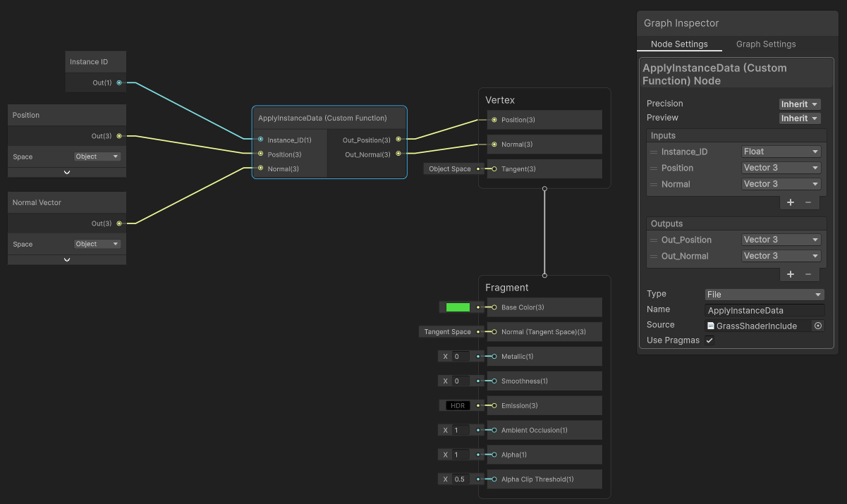Click the Alpha Clip Threshold(1) port
The height and width of the screenshot is (504, 847).
point(494,479)
